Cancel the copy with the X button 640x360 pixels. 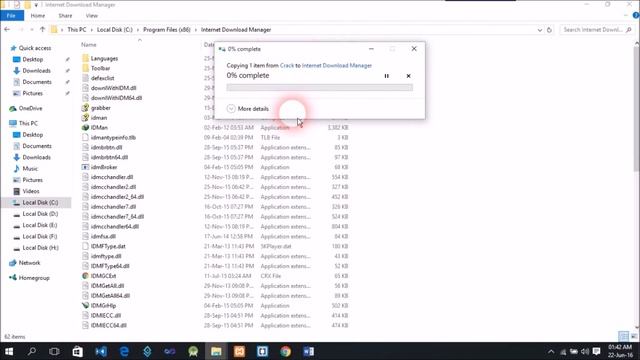tap(408, 76)
